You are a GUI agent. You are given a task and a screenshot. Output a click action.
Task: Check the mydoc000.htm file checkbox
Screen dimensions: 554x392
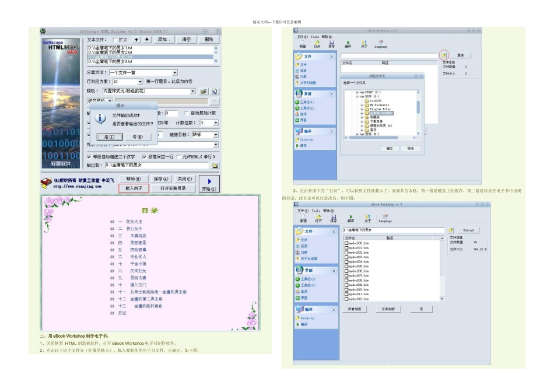tap(346, 243)
